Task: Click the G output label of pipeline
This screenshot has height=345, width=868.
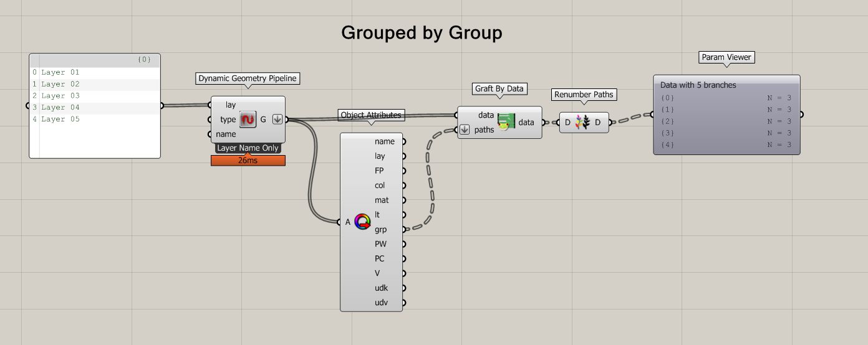Action: 263,120
